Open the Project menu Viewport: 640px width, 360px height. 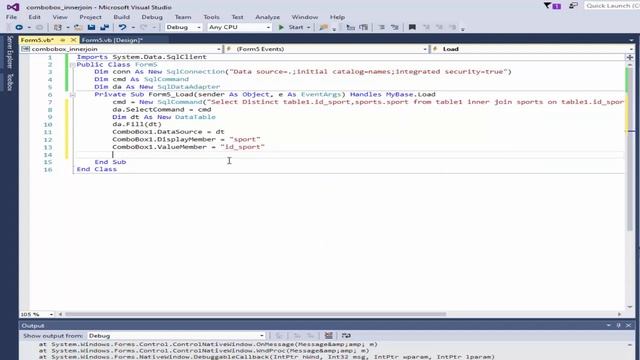[90, 17]
